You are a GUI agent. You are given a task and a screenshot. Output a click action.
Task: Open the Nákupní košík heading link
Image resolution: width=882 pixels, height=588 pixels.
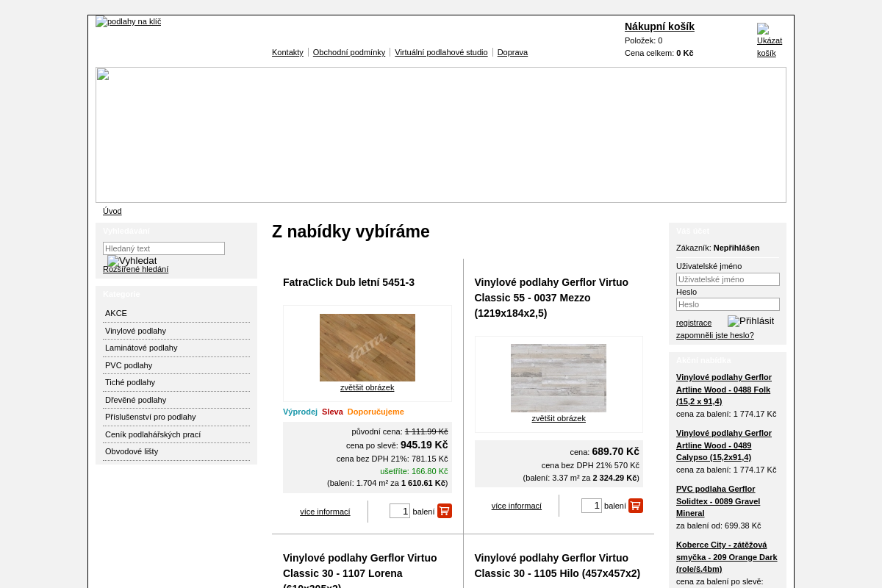point(659,26)
